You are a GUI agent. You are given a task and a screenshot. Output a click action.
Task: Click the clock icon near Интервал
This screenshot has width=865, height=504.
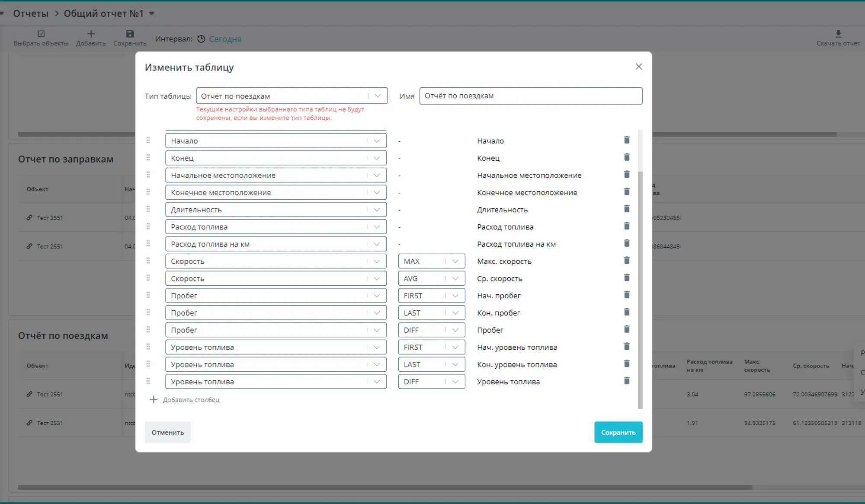tap(201, 39)
